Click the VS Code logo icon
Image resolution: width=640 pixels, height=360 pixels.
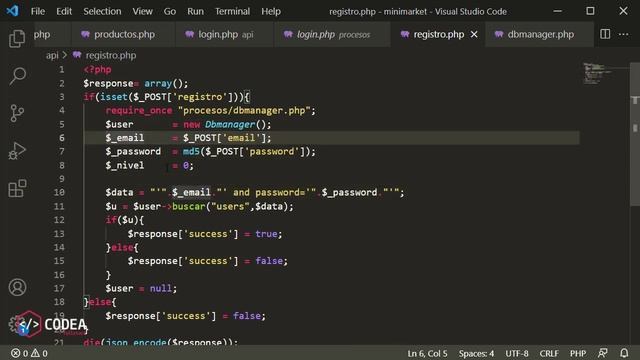pyautogui.click(x=12, y=11)
